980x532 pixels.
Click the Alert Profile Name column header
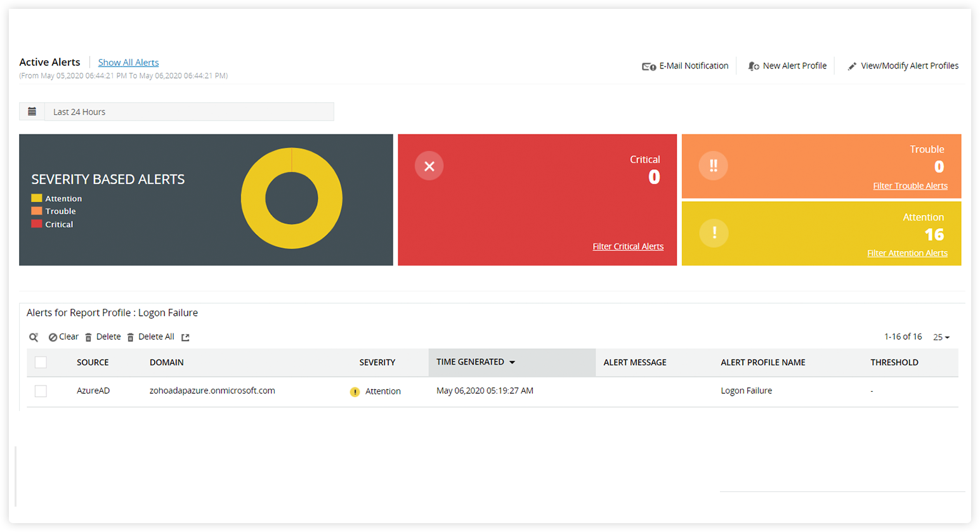[763, 363]
